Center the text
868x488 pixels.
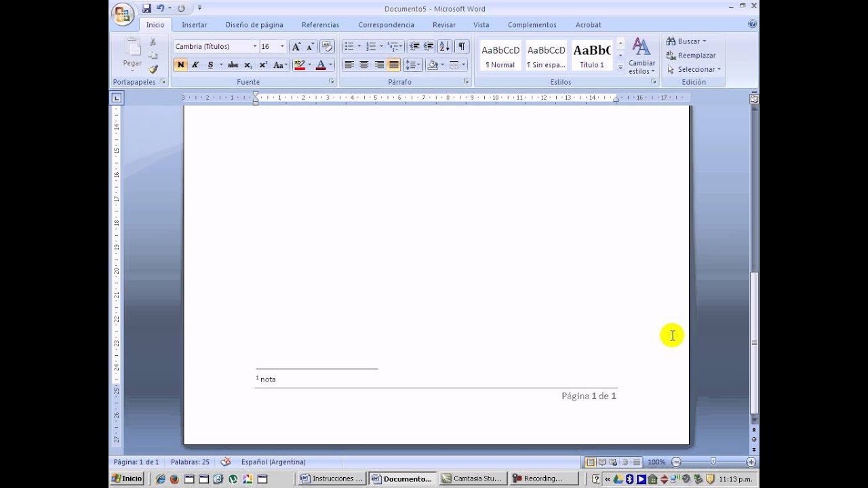pyautogui.click(x=364, y=65)
